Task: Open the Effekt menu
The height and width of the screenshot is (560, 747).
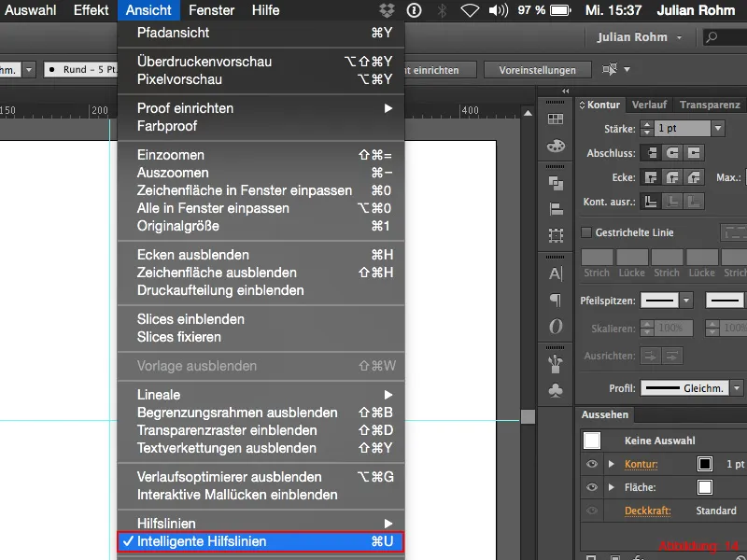Action: [91, 10]
